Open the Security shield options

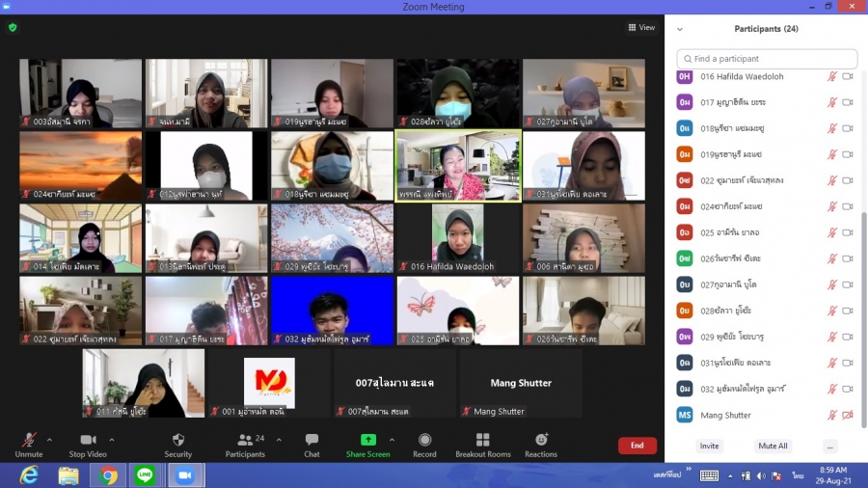[177, 444]
